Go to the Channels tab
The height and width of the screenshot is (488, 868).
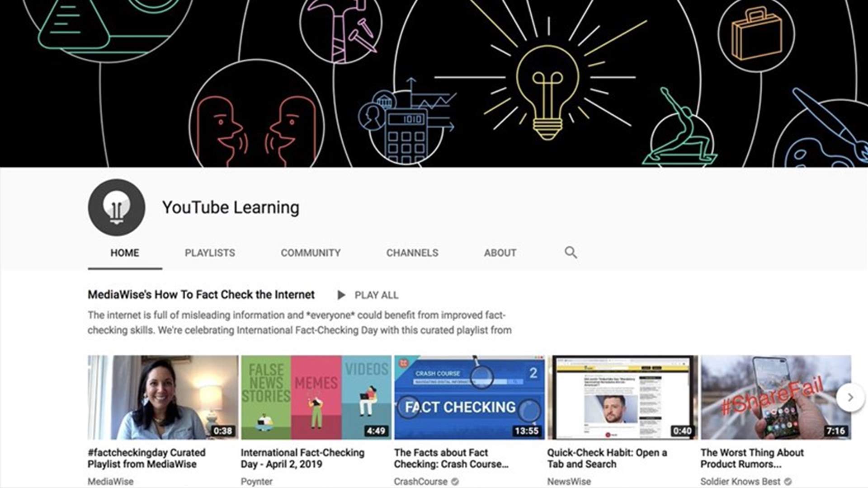412,253
